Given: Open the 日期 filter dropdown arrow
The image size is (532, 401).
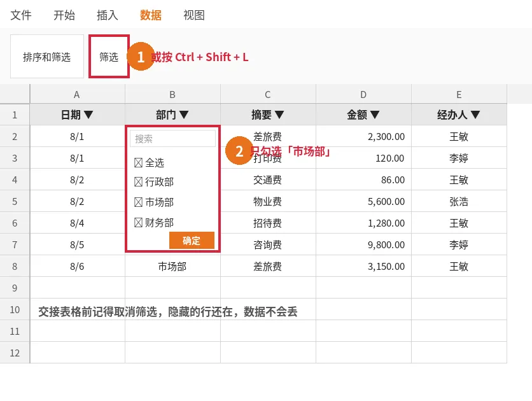Looking at the screenshot, I should click(88, 115).
